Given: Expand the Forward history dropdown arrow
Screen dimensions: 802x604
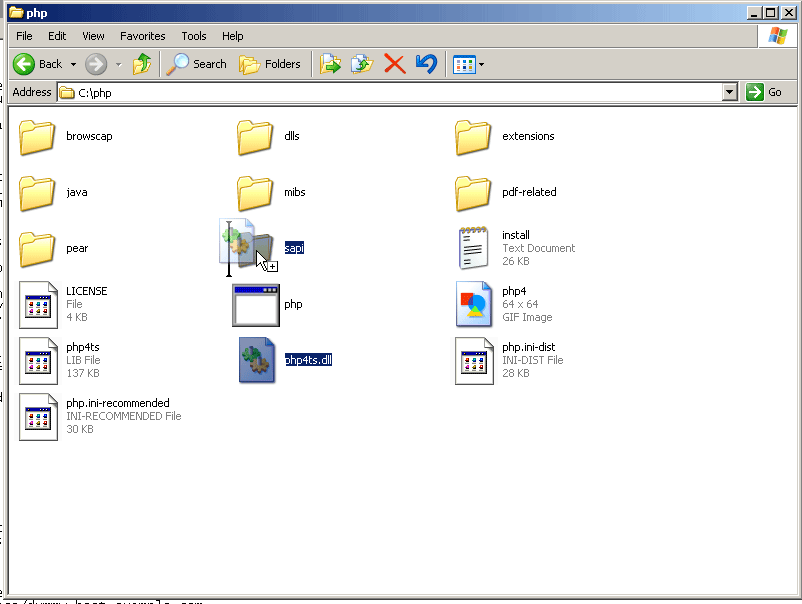Looking at the screenshot, I should click(x=119, y=64).
